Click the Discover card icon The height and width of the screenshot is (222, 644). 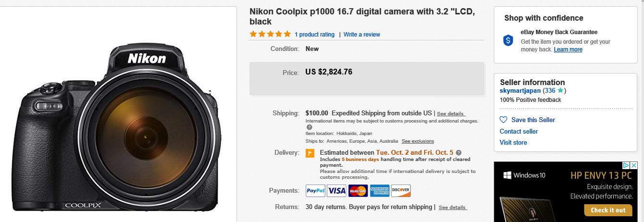point(401,191)
